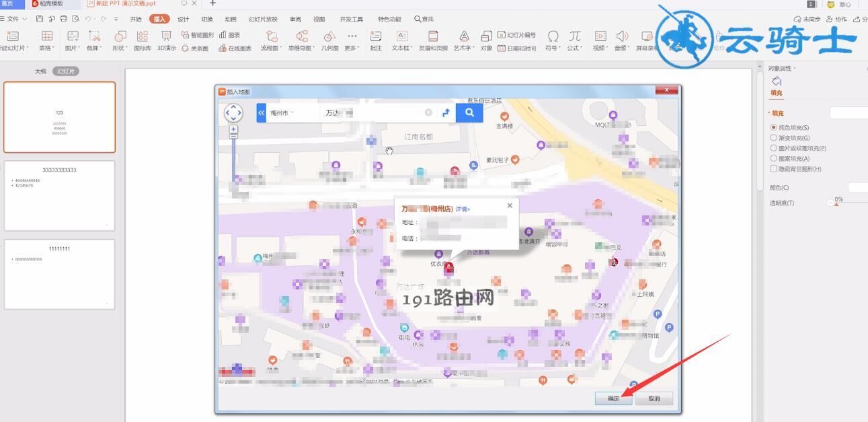Click the map pan compass control

click(x=233, y=113)
